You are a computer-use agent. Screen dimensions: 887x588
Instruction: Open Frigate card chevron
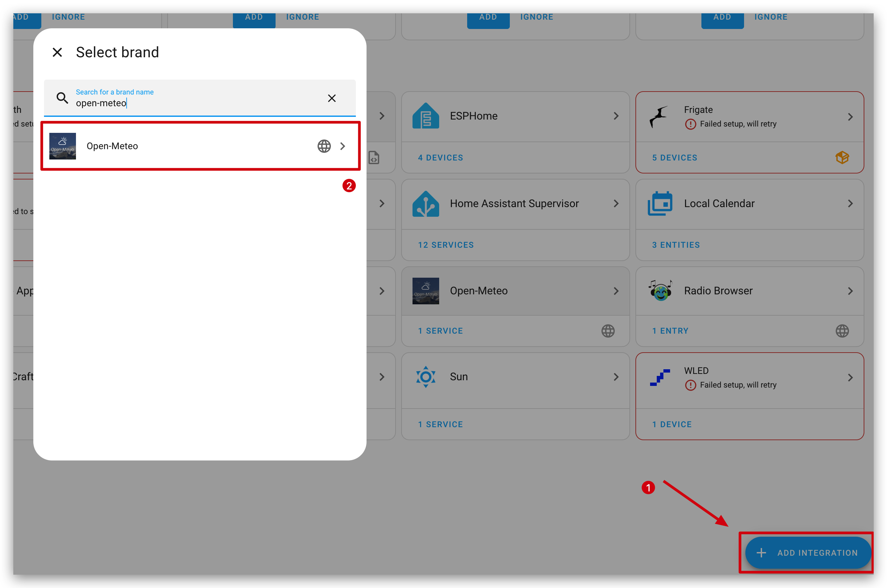(x=850, y=117)
